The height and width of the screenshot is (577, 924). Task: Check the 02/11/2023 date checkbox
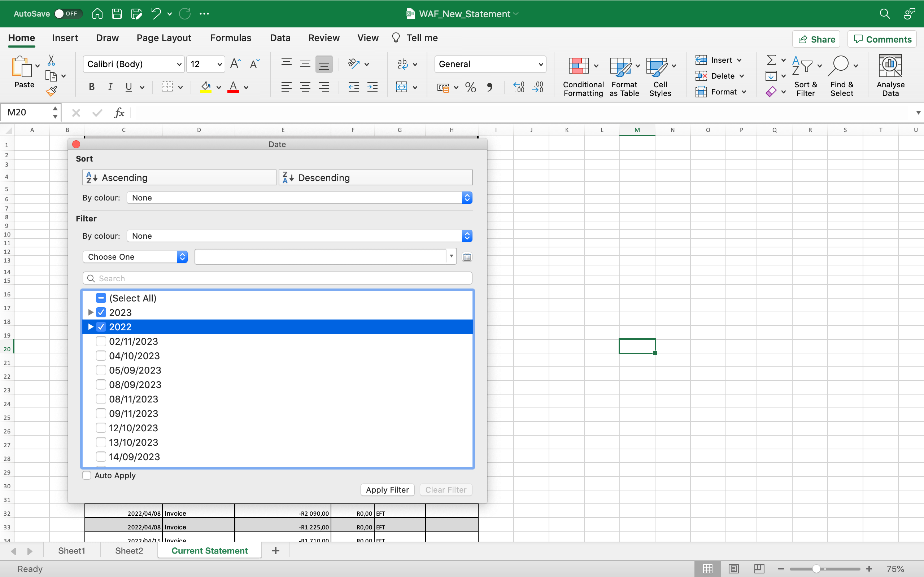pos(101,341)
